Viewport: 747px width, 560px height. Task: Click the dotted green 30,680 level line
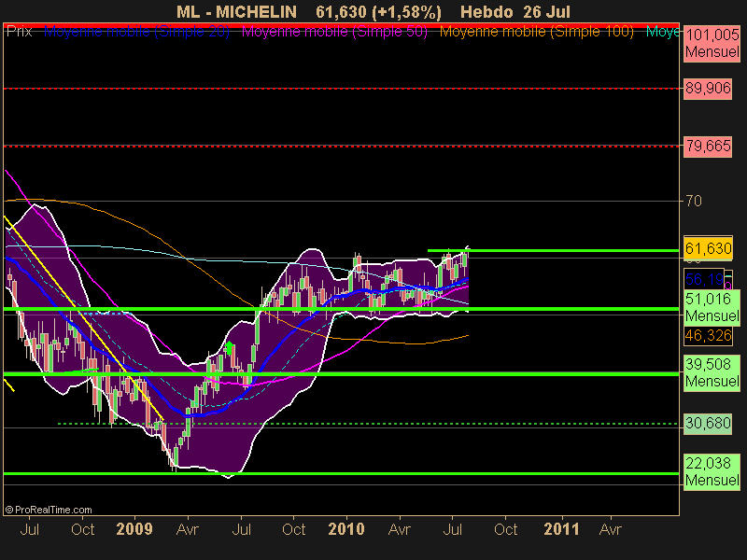coord(368,424)
